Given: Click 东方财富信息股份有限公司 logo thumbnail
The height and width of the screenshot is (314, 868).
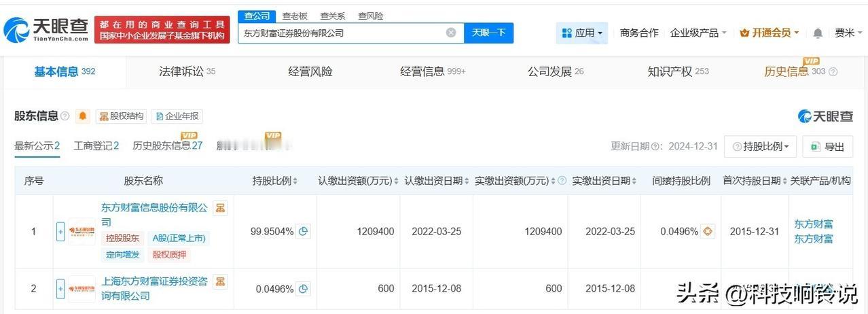Looking at the screenshot, I should point(82,232).
